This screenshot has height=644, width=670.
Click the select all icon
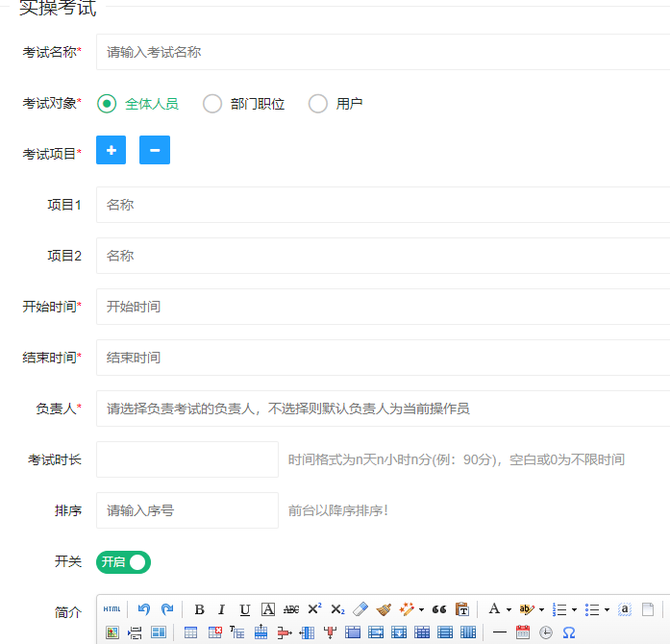point(625,609)
